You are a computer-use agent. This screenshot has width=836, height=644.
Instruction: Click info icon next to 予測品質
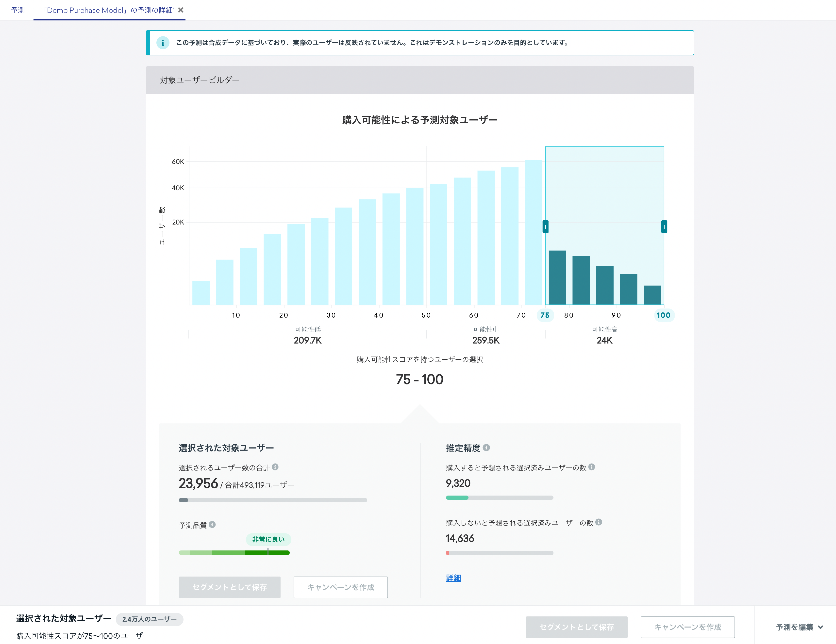click(x=212, y=524)
